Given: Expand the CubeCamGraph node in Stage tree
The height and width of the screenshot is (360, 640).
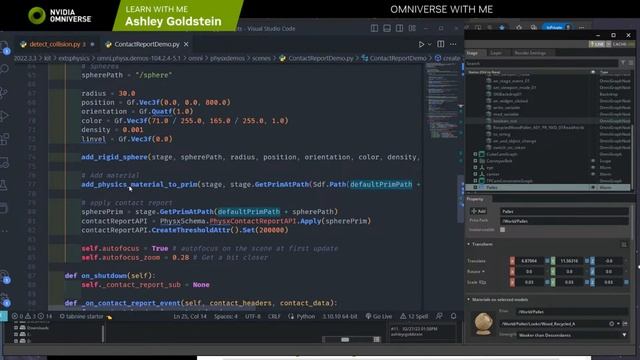Looking at the screenshot, I should click(475, 154).
